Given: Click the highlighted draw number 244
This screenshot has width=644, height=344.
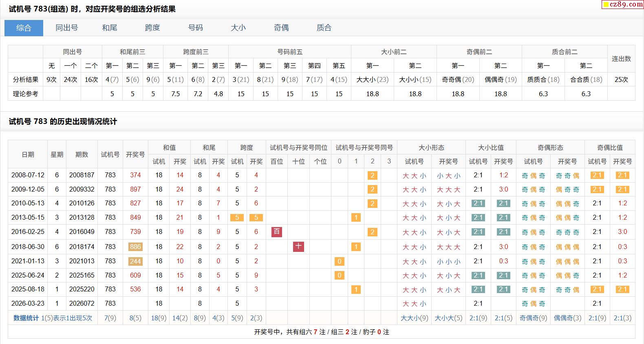Looking at the screenshot, I should (135, 261).
